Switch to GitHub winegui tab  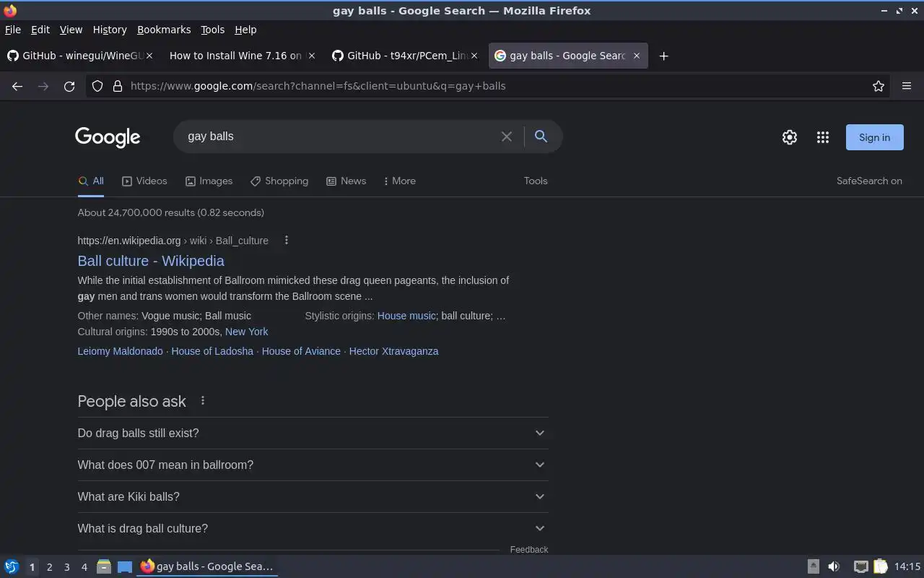click(80, 56)
